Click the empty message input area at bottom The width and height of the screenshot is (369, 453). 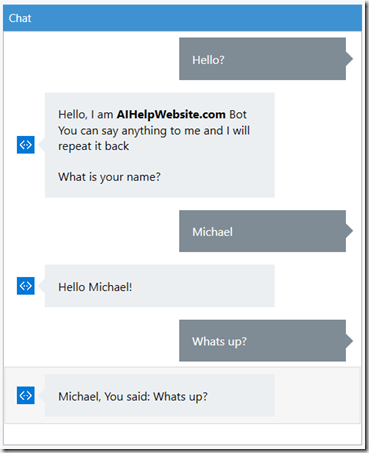pyautogui.click(x=182, y=434)
